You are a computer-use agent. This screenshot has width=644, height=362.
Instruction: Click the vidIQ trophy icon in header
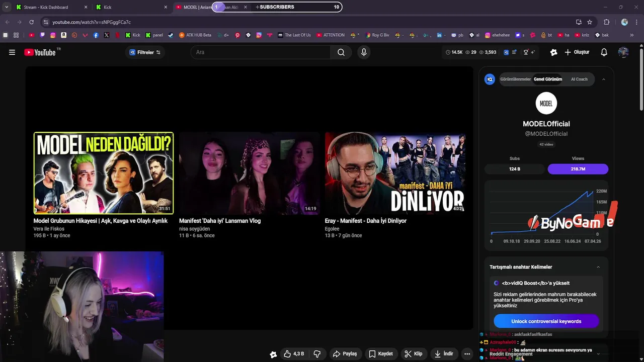[526, 52]
